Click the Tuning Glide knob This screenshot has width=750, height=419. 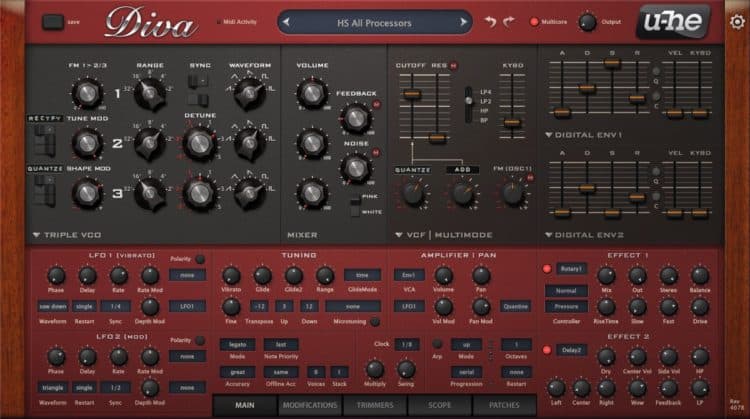pyautogui.click(x=262, y=276)
